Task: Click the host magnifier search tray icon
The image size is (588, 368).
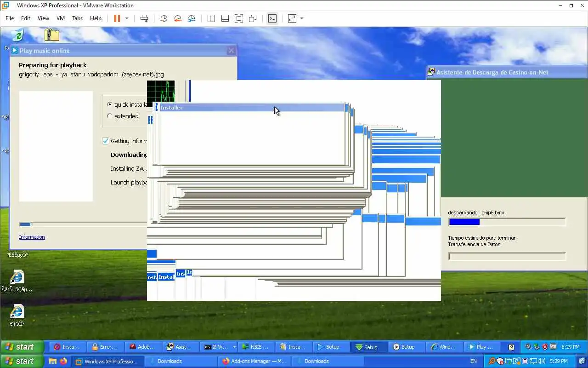Action: click(x=491, y=361)
